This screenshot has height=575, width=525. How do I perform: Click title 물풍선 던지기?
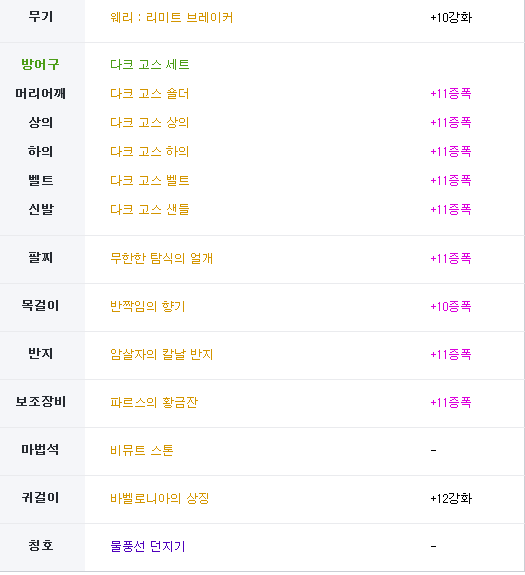coord(148,546)
